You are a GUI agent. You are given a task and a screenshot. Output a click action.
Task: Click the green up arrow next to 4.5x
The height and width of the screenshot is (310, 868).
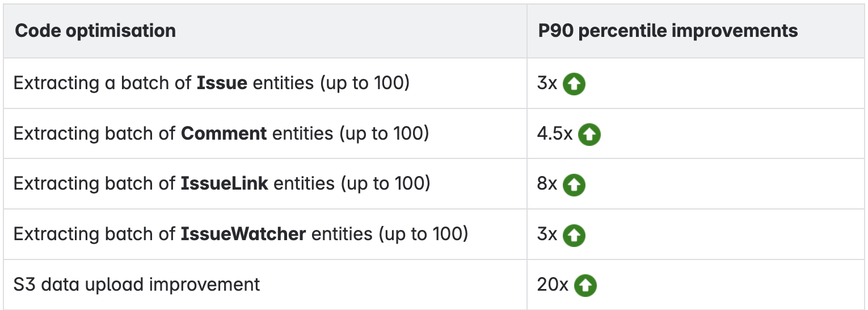(589, 135)
